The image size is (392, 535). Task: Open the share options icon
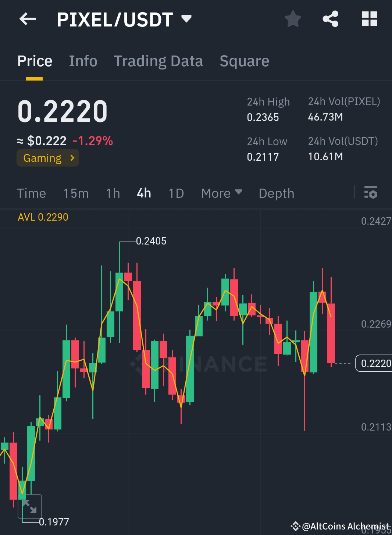click(330, 19)
